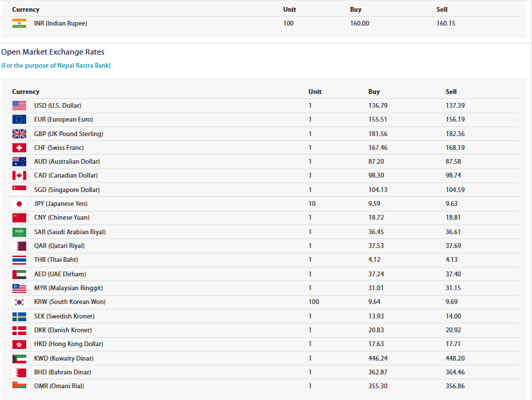Click the Japanese flag icon
This screenshot has width=532, height=400.
click(x=19, y=204)
